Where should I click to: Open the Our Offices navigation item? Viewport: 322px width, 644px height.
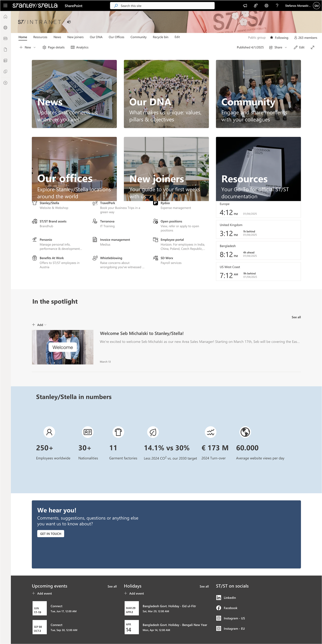click(116, 37)
